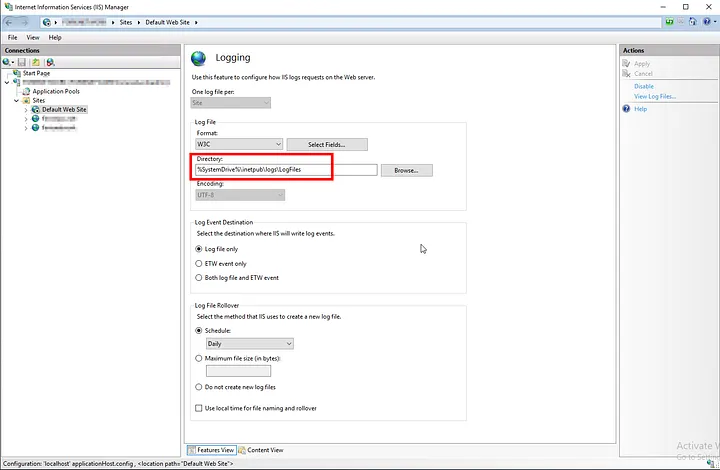
Task: Click the Browse... button for log directory
Action: [x=405, y=171]
